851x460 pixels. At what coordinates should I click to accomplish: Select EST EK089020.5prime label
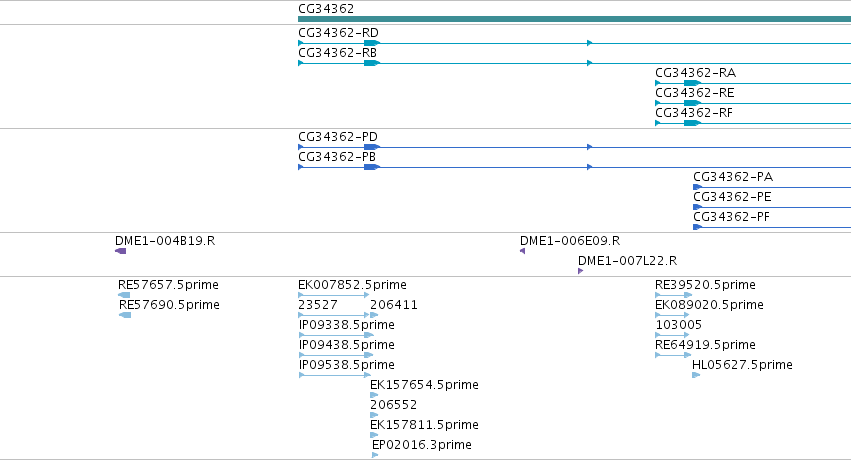709,305
